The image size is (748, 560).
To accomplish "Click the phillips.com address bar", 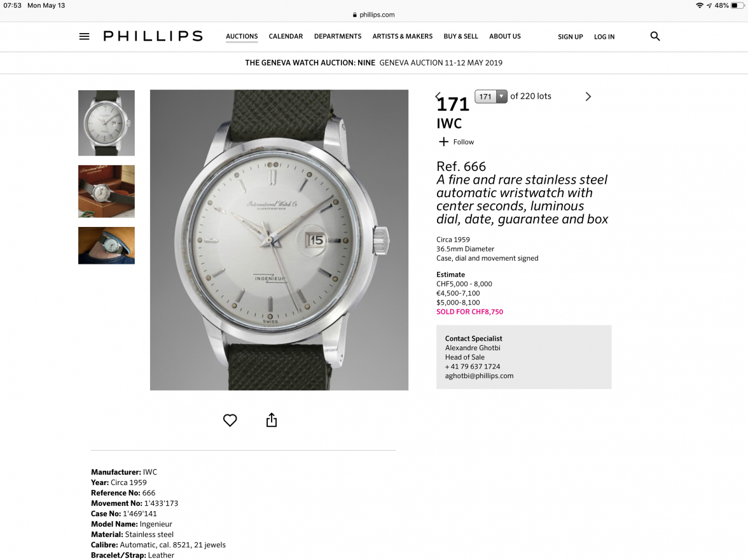I will pos(373,15).
